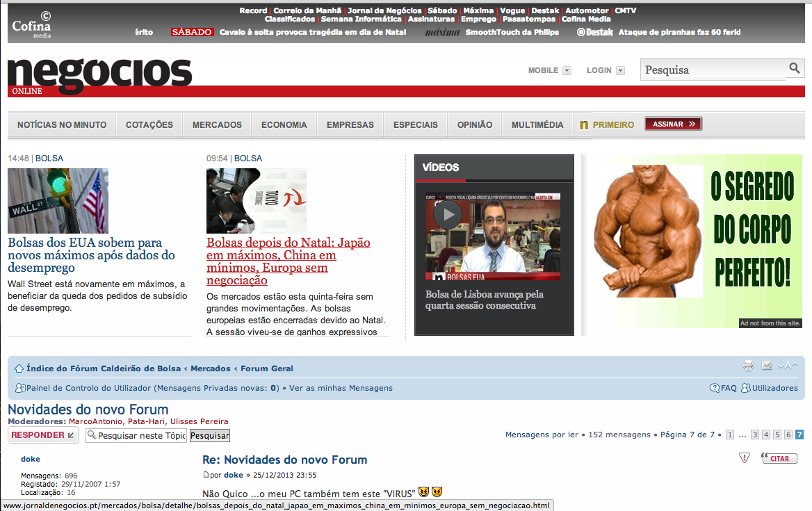This screenshot has height=511, width=812.
Task: Click 'Novidades do novo Forum' topic title
Action: click(88, 409)
